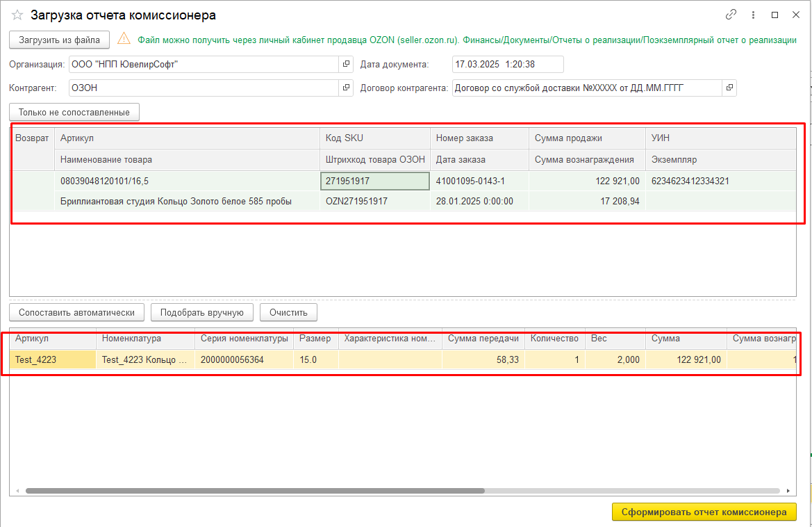Image resolution: width=812 pixels, height=527 pixels.
Task: Click Загрузить из файла button
Action: 59,40
